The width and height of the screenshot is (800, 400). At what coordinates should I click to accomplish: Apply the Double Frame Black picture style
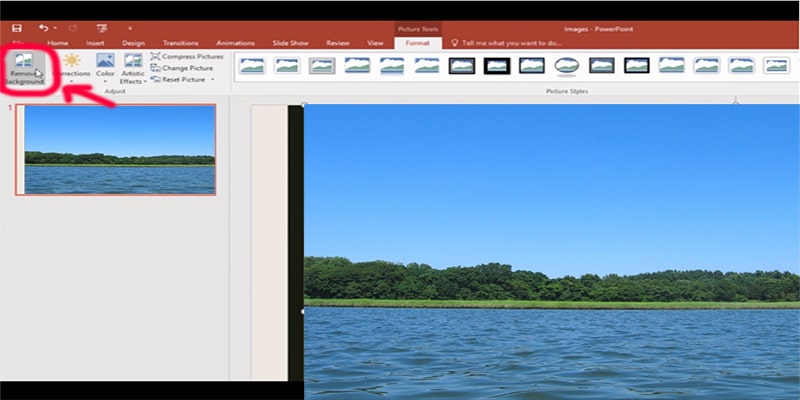click(x=462, y=65)
